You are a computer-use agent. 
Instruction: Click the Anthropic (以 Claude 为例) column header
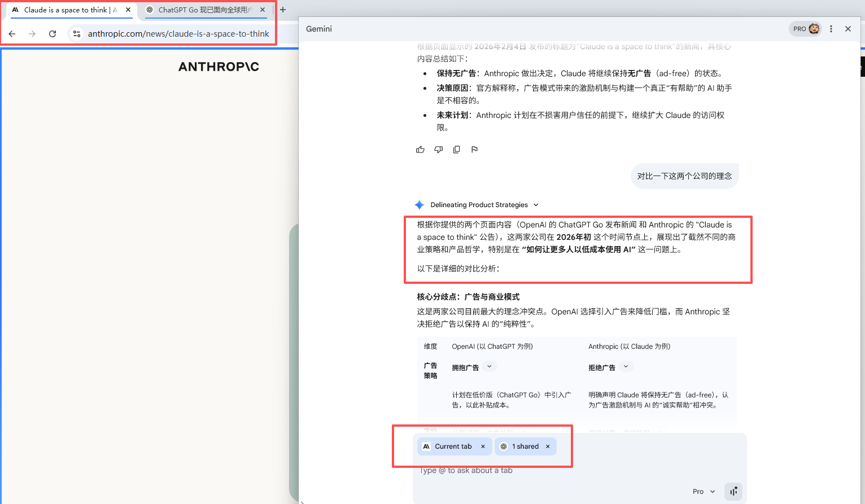click(630, 347)
